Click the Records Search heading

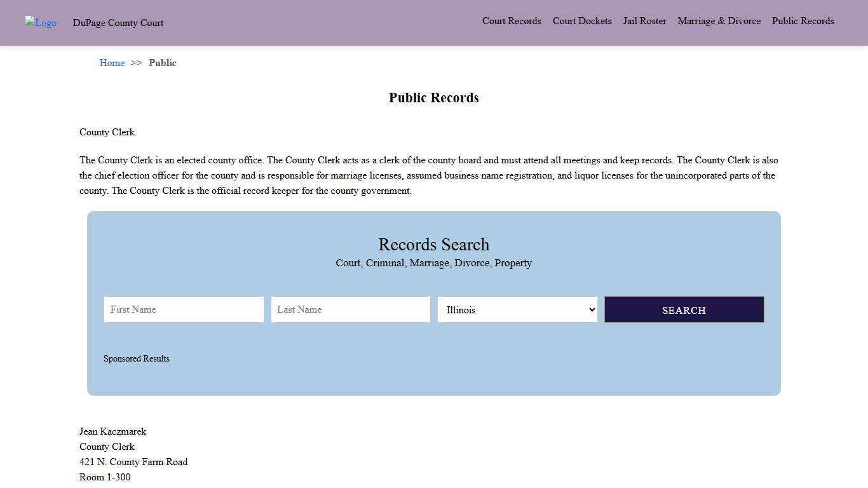click(433, 245)
